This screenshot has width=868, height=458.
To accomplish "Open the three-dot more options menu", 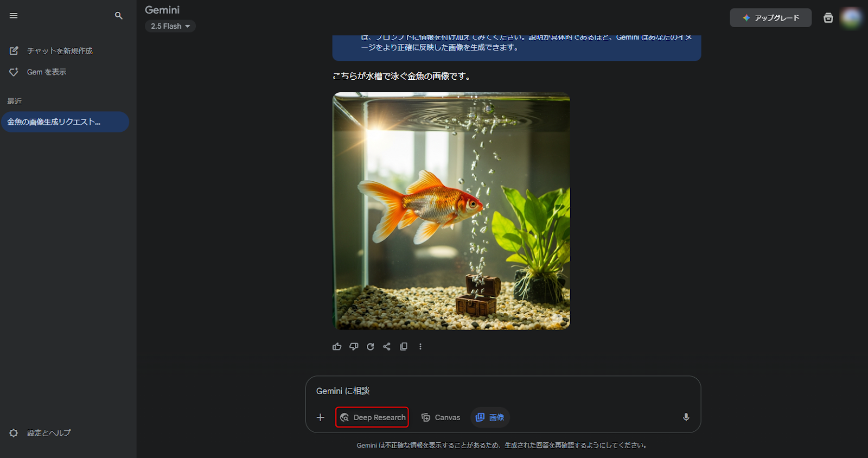I will pyautogui.click(x=420, y=347).
